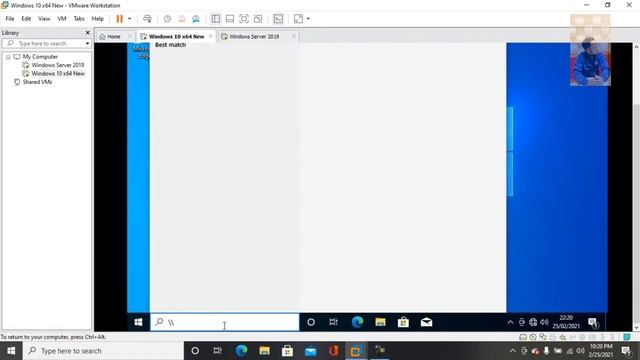Open the VM menu
This screenshot has width=640, height=360.
(62, 19)
